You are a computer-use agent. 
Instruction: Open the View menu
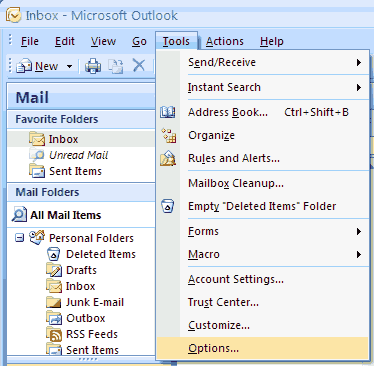click(x=103, y=41)
